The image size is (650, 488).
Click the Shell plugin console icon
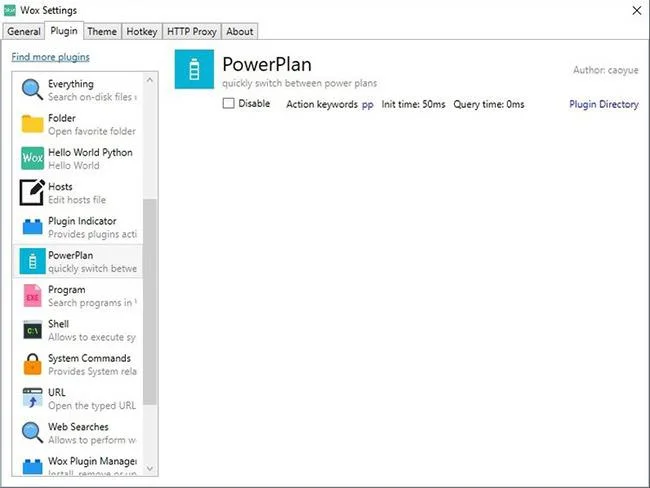(32, 330)
